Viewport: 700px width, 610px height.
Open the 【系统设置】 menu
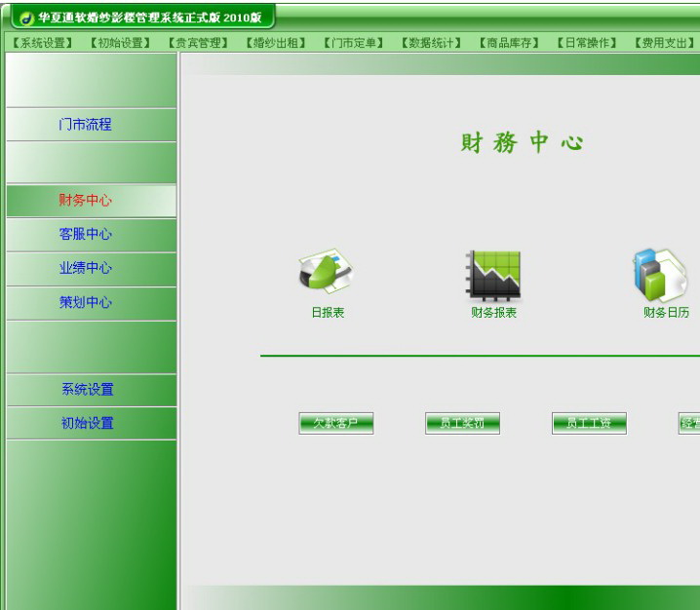click(x=42, y=43)
